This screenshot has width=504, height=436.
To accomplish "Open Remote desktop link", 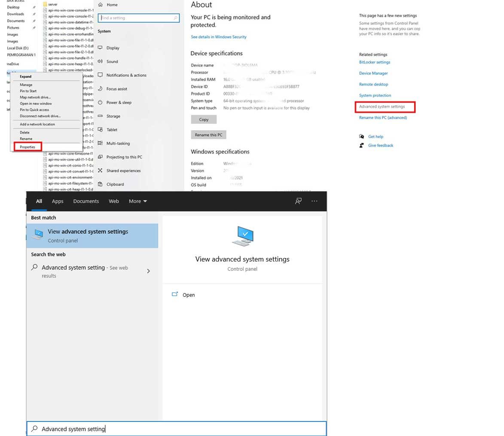I will coord(373,84).
